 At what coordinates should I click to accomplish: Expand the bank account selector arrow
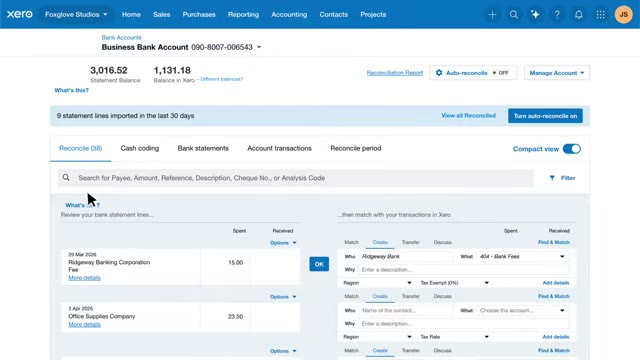(x=259, y=47)
